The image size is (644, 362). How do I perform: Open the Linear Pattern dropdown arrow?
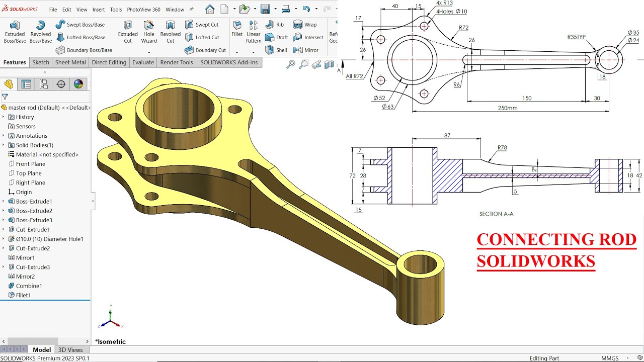[x=254, y=52]
